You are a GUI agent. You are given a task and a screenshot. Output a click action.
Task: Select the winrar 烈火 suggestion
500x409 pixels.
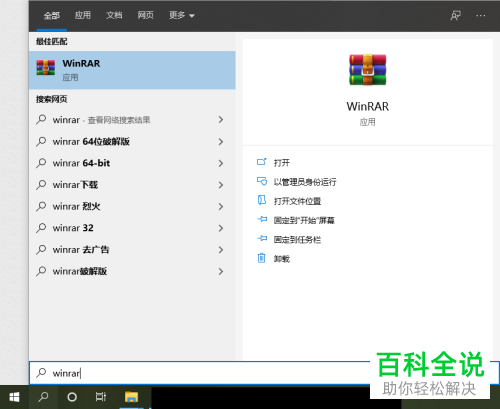[x=132, y=206]
